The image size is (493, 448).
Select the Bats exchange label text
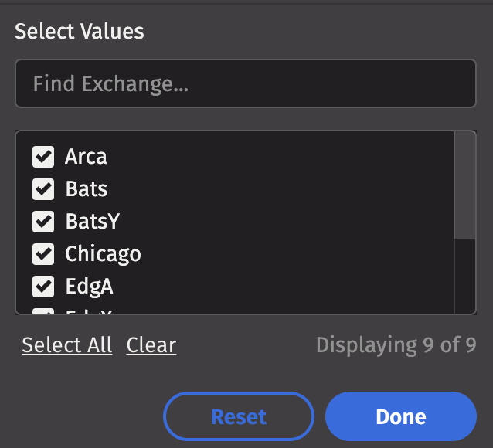[x=86, y=189]
